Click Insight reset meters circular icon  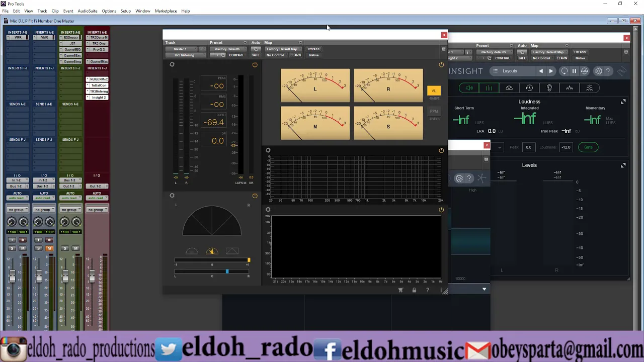click(564, 71)
